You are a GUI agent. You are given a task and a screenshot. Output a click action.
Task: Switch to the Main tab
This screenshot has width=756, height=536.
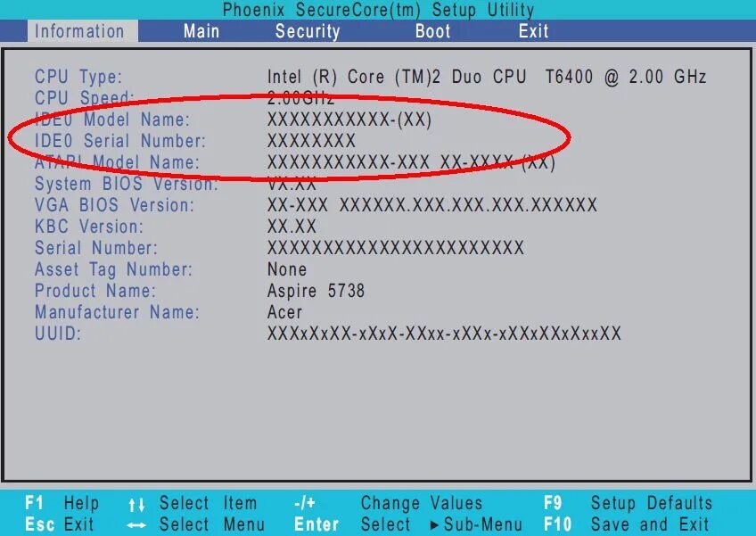tap(201, 31)
